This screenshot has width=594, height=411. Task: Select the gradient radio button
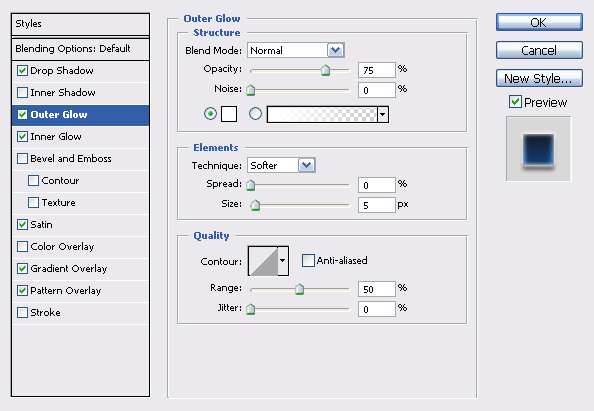tap(255, 114)
